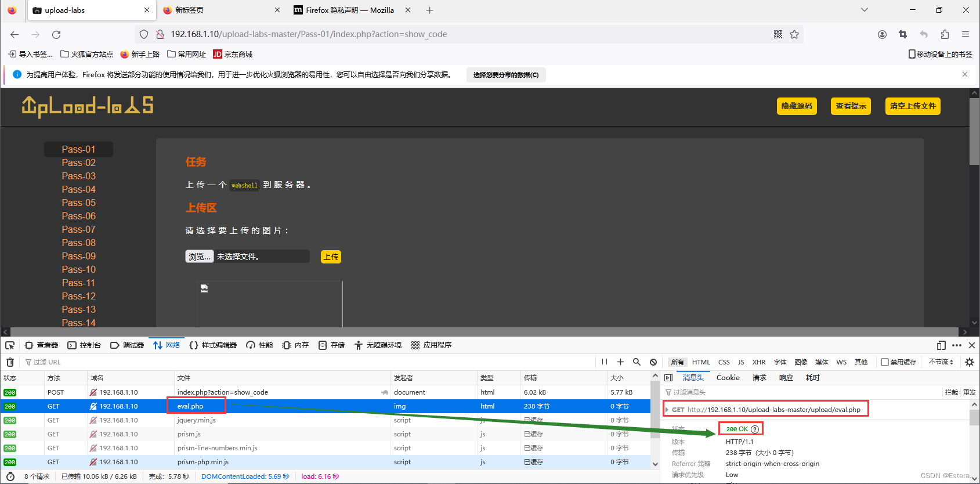Switch to the Inspector tab
Image resolution: width=980 pixels, height=484 pixels.
[42, 345]
